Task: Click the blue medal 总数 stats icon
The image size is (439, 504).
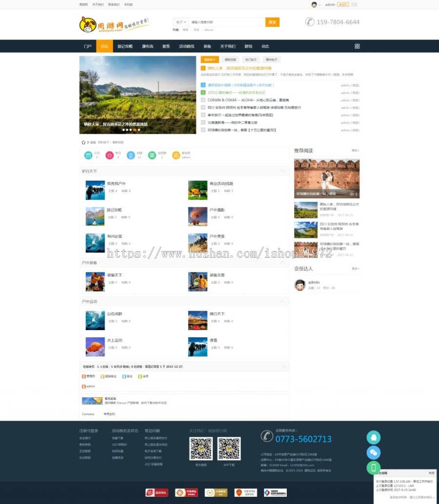Action: click(131, 155)
